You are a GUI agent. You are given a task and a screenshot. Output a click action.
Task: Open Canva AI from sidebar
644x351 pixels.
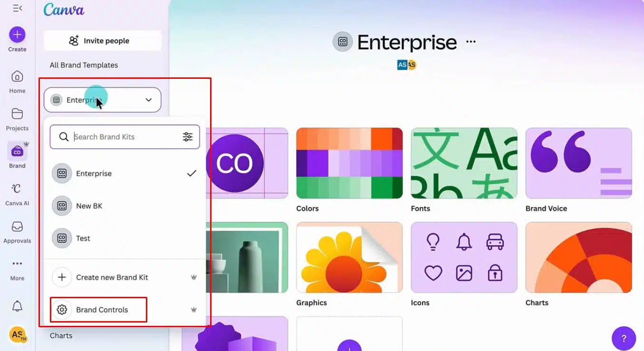click(17, 193)
